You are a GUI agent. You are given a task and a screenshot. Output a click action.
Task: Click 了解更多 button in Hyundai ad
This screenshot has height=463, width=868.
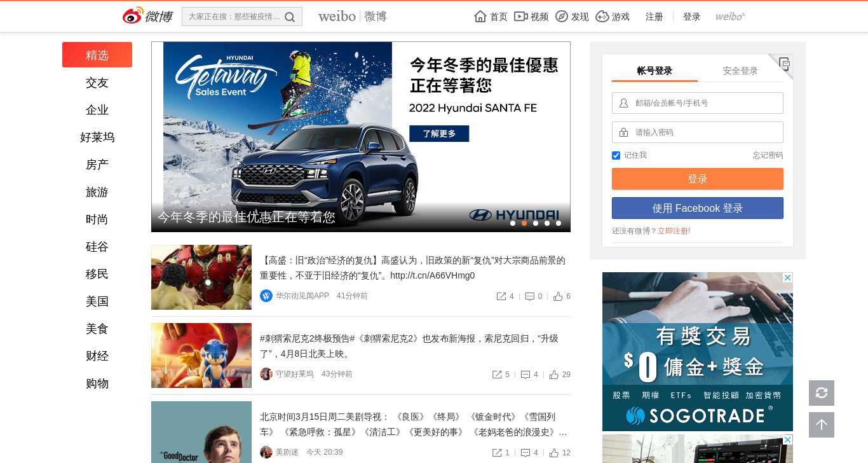[439, 134]
